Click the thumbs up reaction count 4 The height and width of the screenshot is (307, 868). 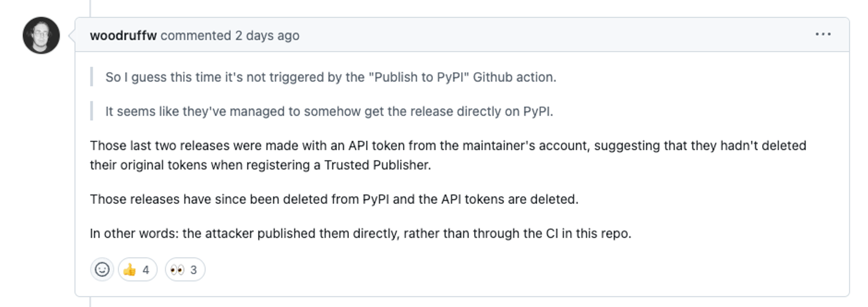[146, 270]
